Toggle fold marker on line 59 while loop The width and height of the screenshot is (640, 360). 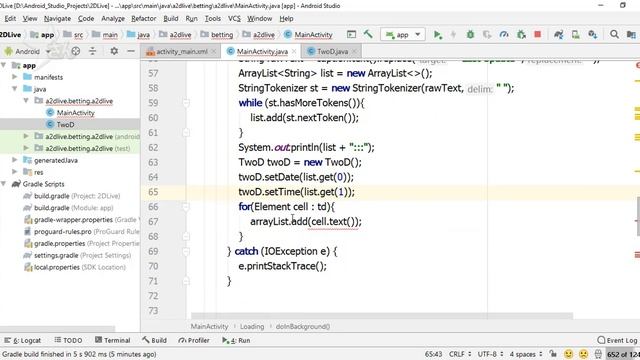[186, 102]
